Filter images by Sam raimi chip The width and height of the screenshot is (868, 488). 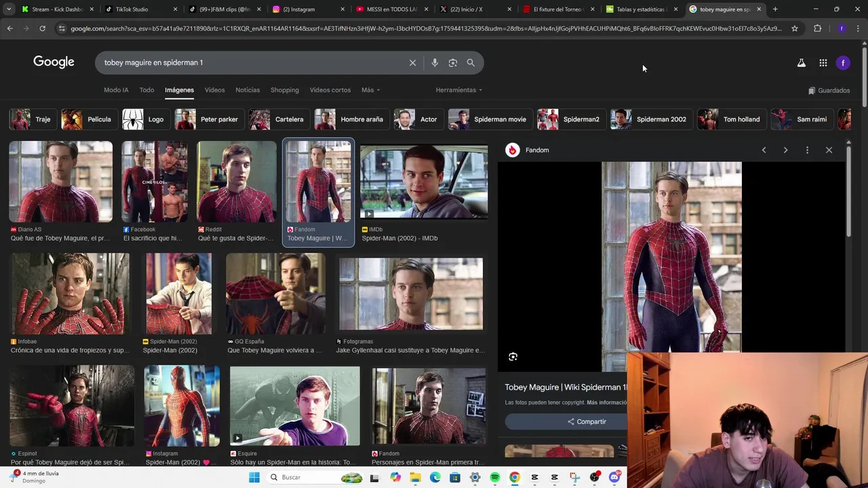tap(801, 119)
